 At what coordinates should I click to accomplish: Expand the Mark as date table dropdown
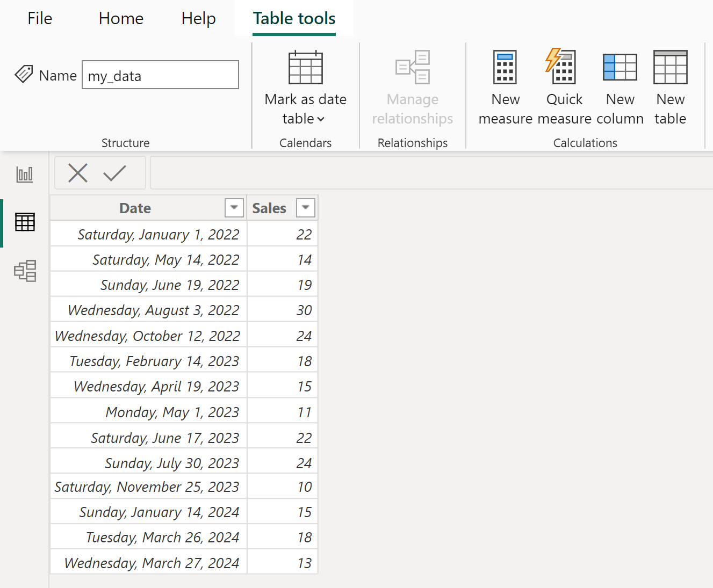point(320,119)
